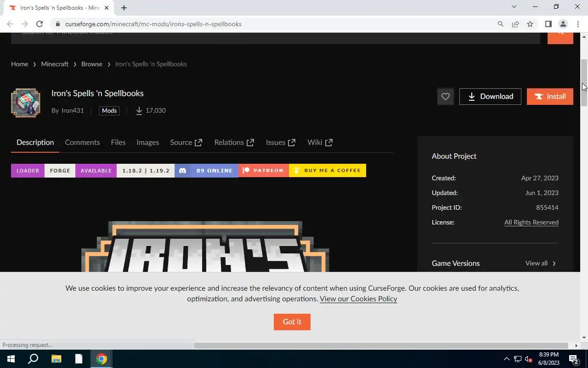Viewport: 588px width, 368px height.
Task: Click the horizontal scrollbar right arrow
Action: coord(577,345)
